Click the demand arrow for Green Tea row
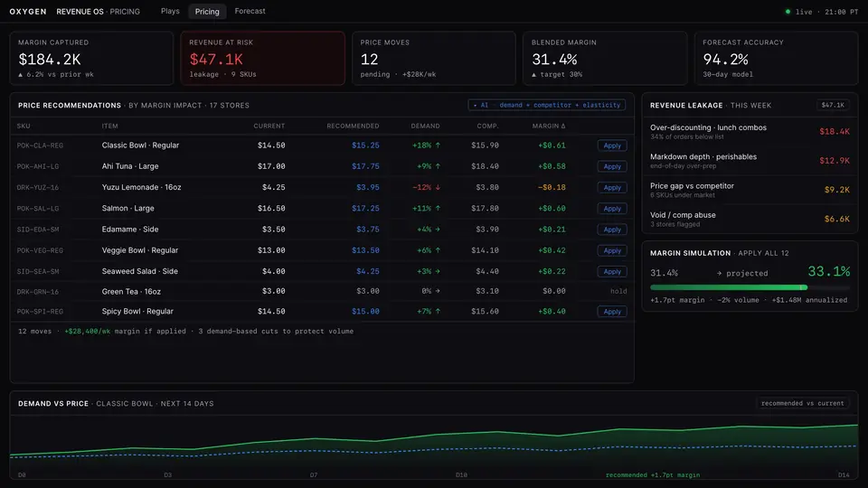868x488 pixels. 438,291
